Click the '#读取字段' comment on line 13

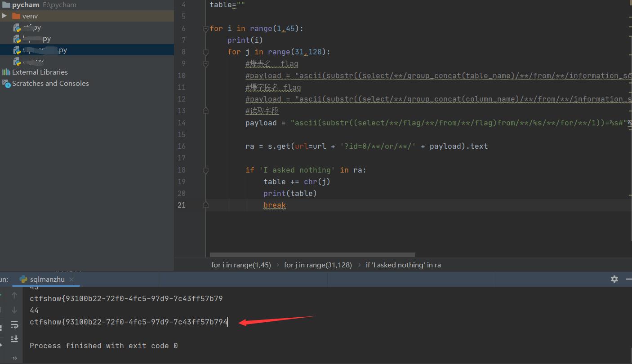point(262,111)
